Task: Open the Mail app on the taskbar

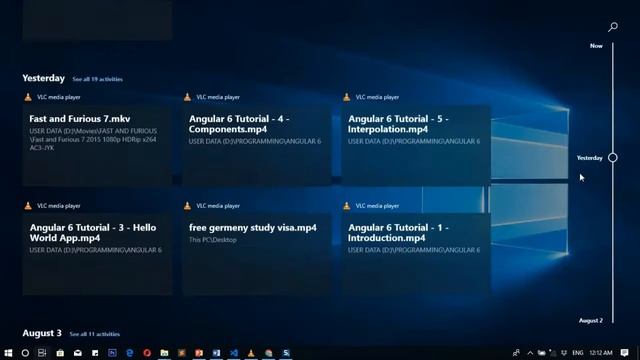Action: (78, 353)
